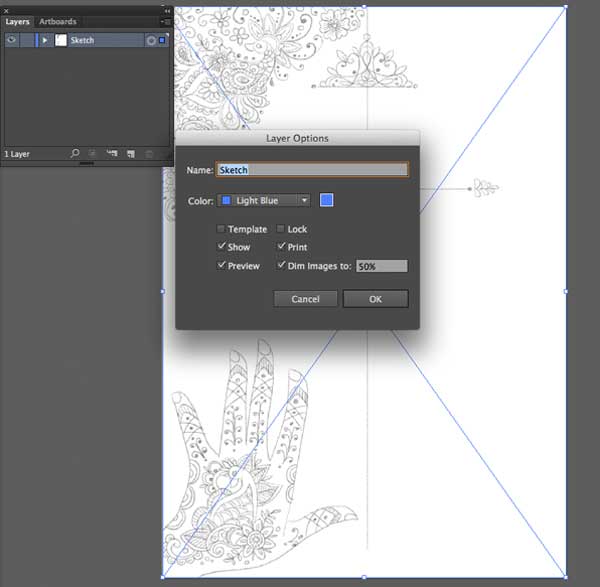The image size is (600, 587).
Task: Uncheck the Show checkbox
Action: click(221, 246)
